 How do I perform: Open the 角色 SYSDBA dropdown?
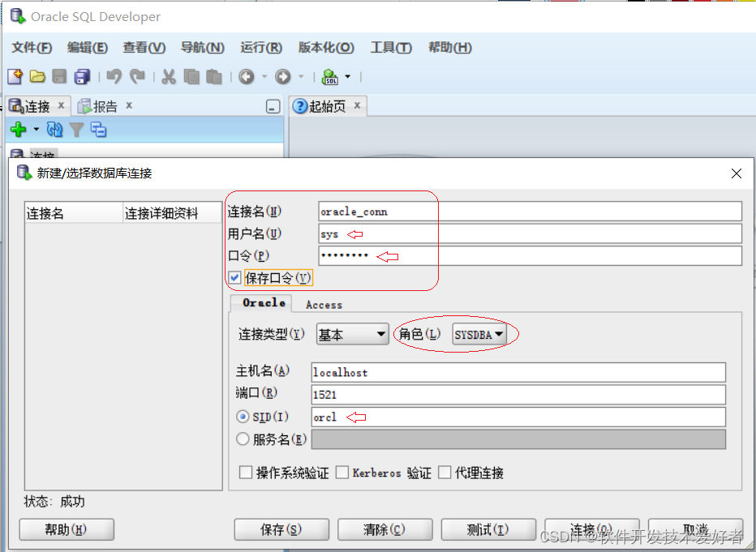(479, 334)
